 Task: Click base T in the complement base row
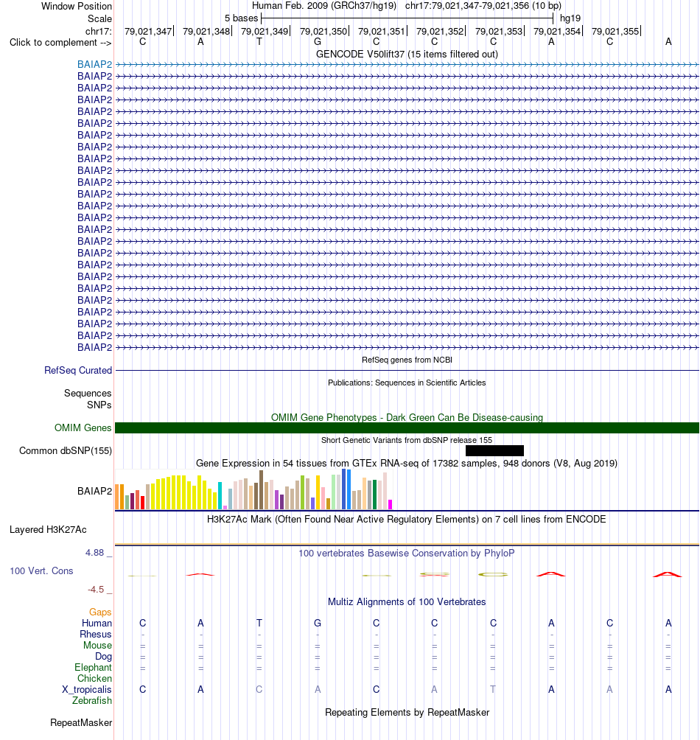[259, 41]
